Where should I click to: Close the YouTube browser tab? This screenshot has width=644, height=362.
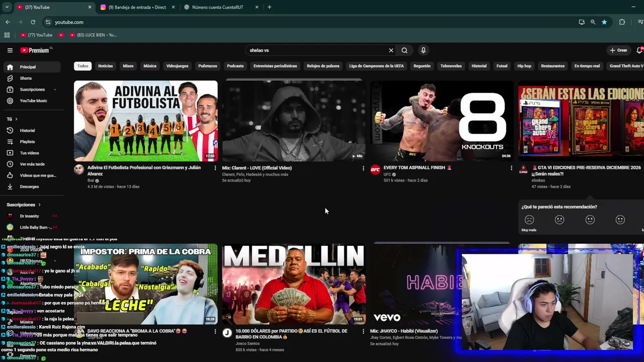[90, 7]
